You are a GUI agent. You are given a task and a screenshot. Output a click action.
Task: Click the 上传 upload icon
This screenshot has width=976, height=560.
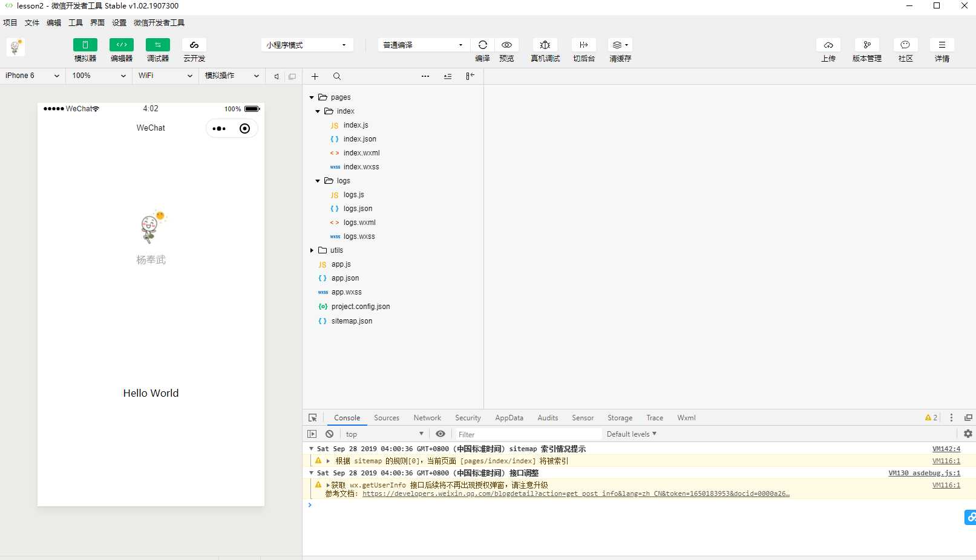point(828,45)
